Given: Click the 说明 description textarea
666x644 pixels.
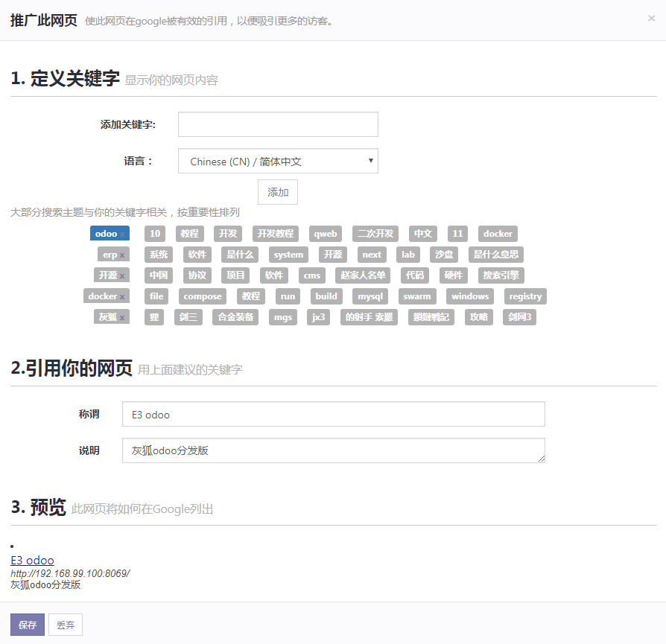Looking at the screenshot, I should 333,450.
